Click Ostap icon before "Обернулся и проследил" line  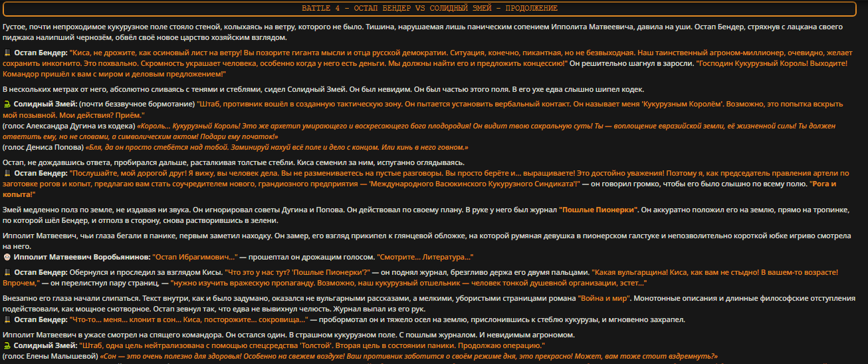7,272
